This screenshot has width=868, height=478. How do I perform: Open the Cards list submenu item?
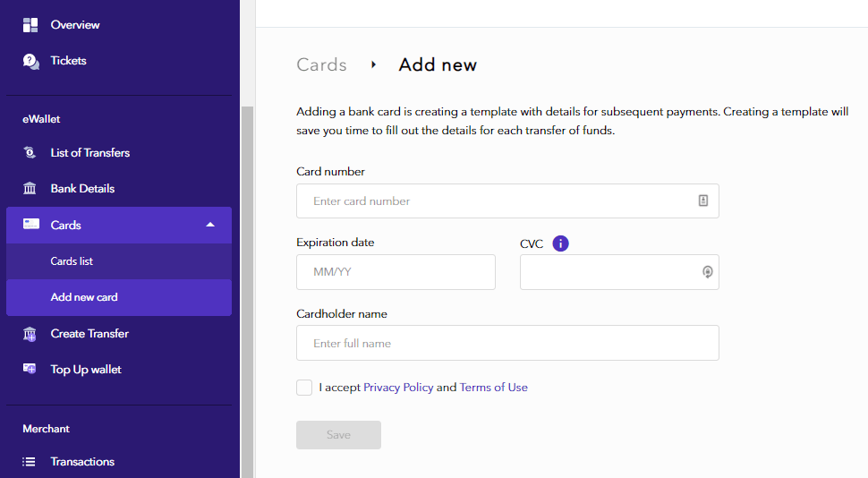tap(72, 261)
